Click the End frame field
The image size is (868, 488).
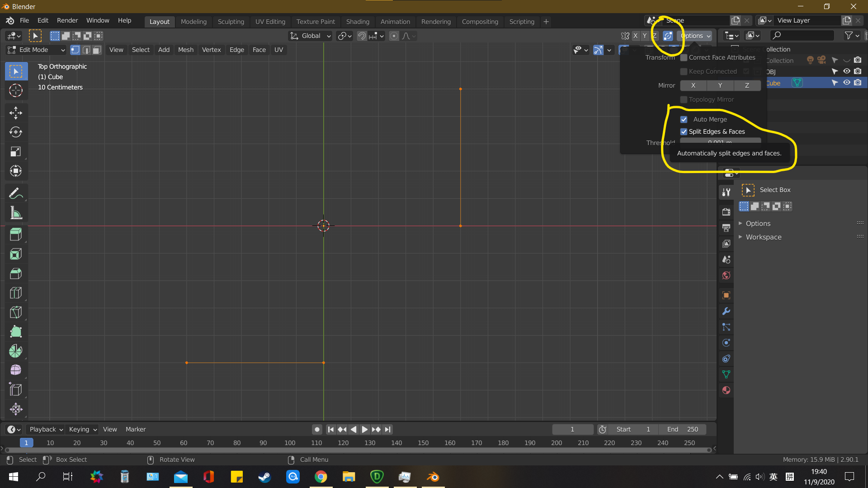(x=683, y=429)
